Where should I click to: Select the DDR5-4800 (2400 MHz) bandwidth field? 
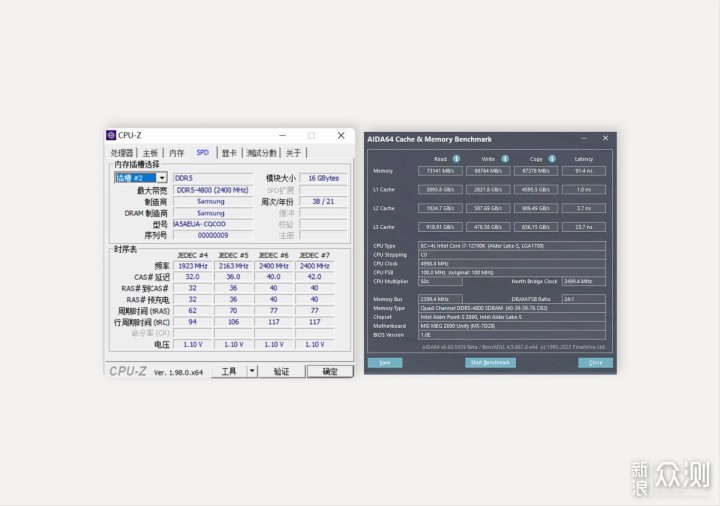tap(213, 190)
